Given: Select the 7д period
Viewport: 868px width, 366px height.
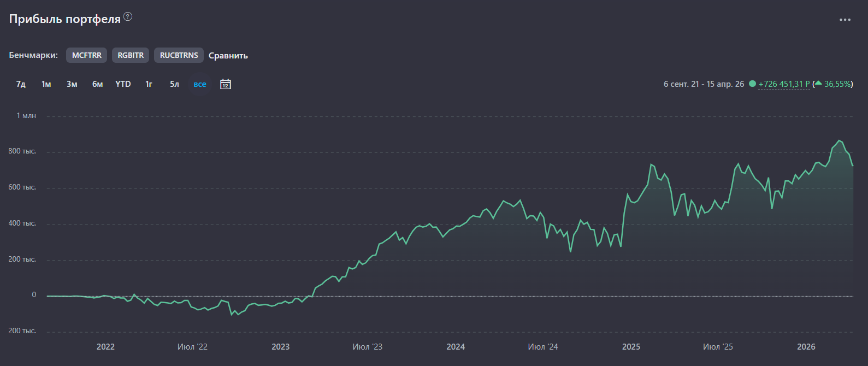Looking at the screenshot, I should tap(21, 84).
